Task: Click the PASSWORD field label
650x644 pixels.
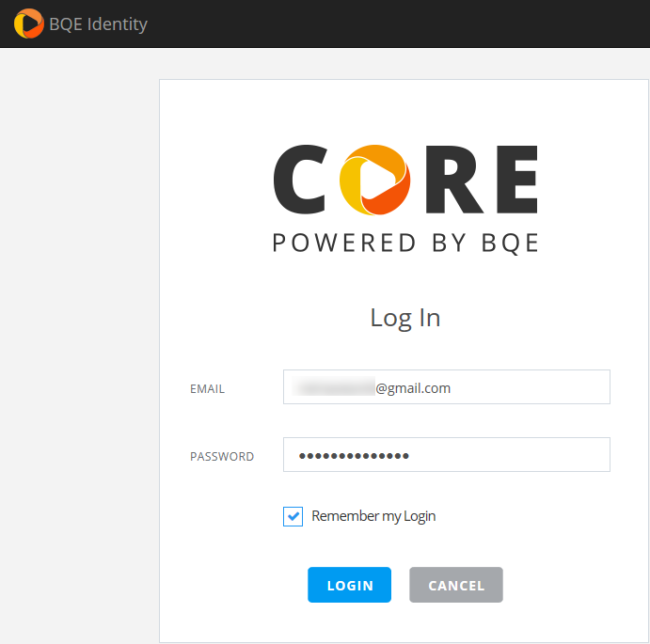Action: pyautogui.click(x=222, y=456)
